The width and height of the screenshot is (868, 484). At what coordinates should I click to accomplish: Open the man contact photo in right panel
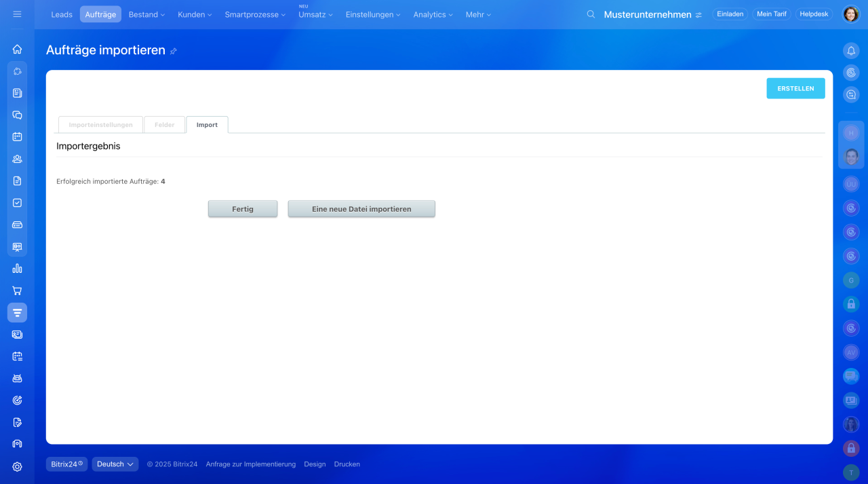coord(851,157)
